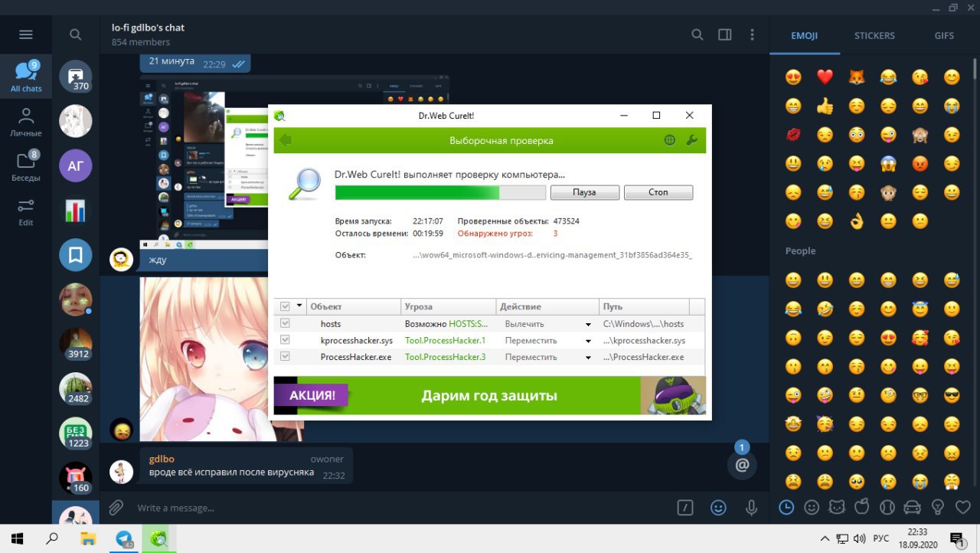980x553 pixels.
Task: Toggle checkbox for kprocesshacker.sys row
Action: coord(286,340)
